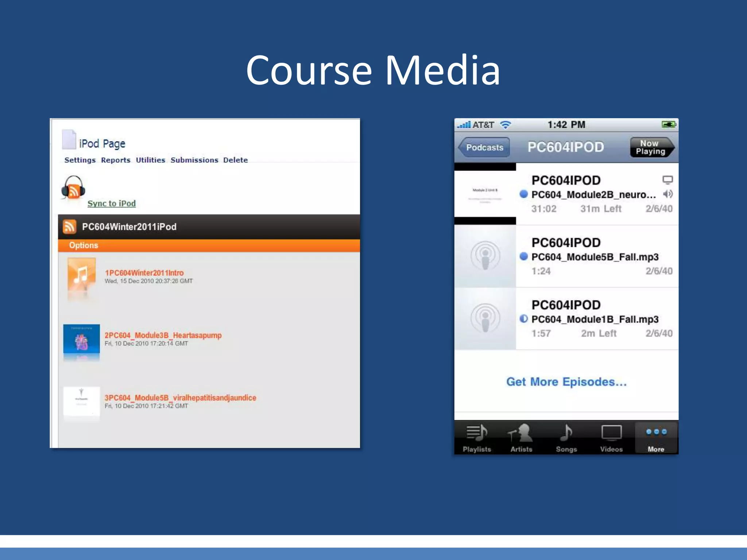Click the heart thumbnail for Module3B_Heartasapump
This screenshot has height=560, width=747.
coord(81,339)
